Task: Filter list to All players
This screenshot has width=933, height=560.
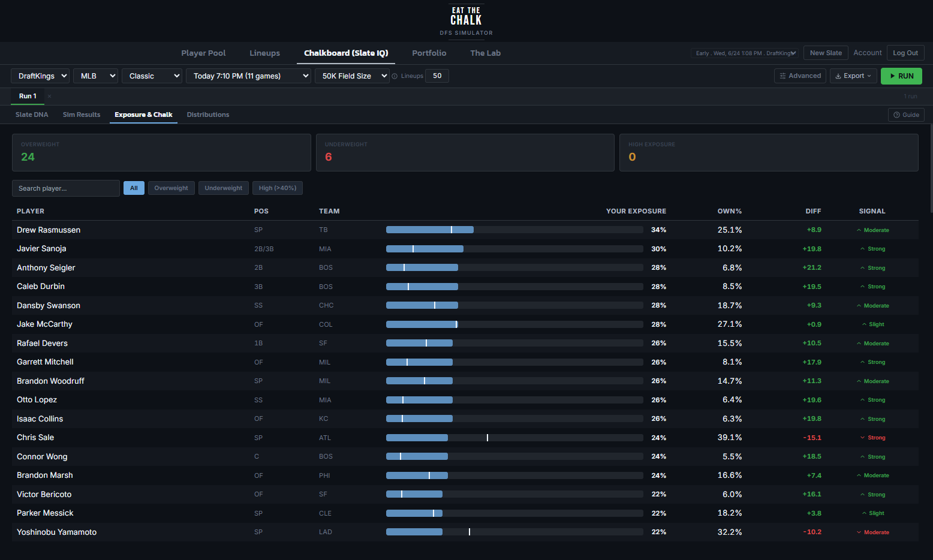Action: (x=134, y=188)
